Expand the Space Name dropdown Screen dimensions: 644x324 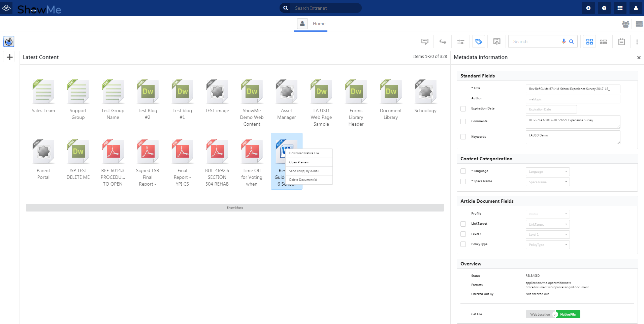[x=547, y=182]
